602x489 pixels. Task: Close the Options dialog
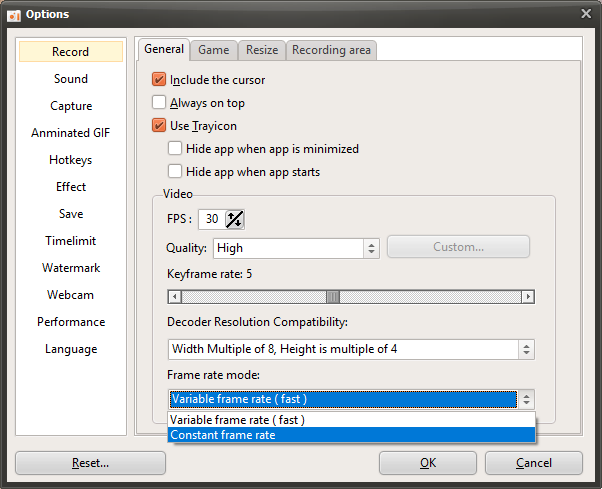click(586, 13)
